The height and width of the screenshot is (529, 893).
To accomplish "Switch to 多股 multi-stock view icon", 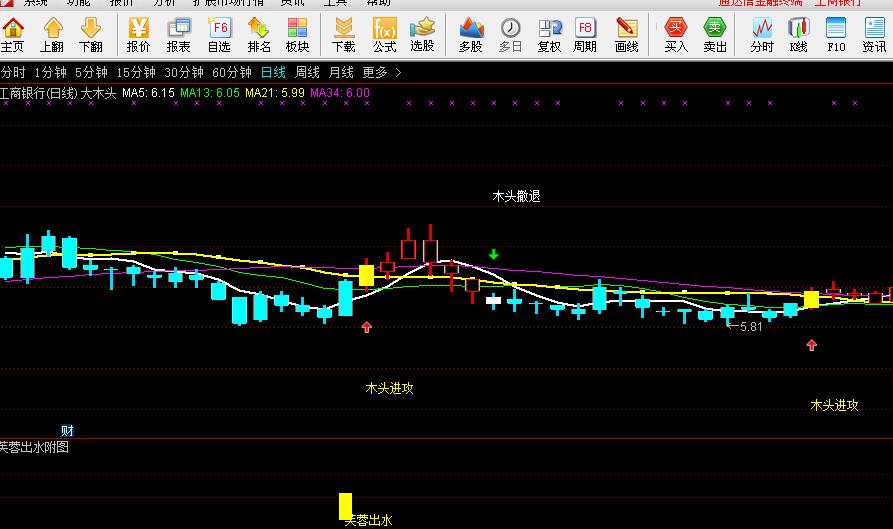I will pos(471,35).
